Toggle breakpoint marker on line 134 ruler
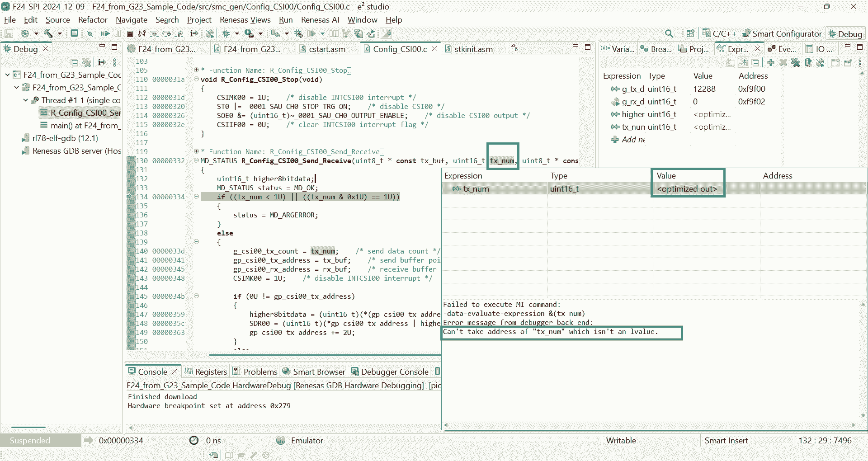 coord(130,197)
